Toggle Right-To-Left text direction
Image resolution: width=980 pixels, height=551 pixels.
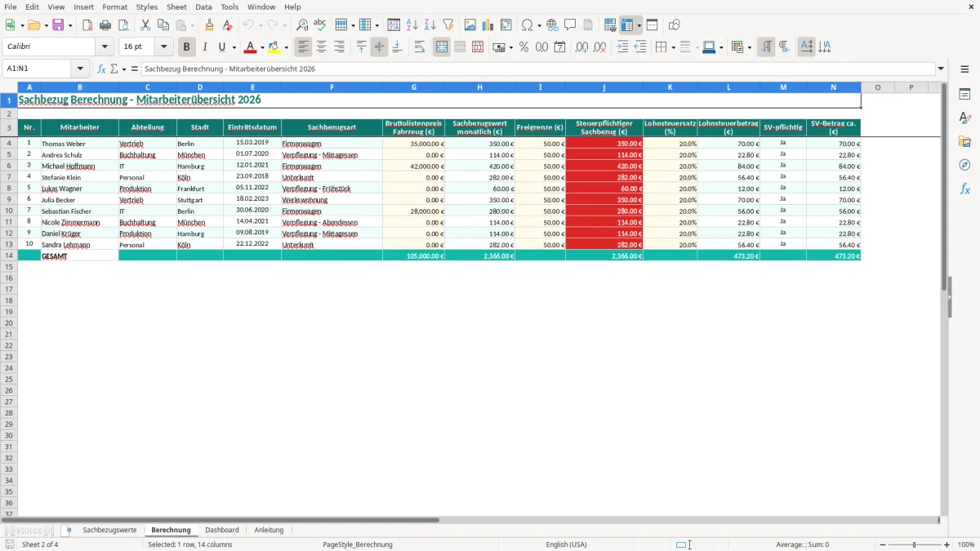point(784,47)
